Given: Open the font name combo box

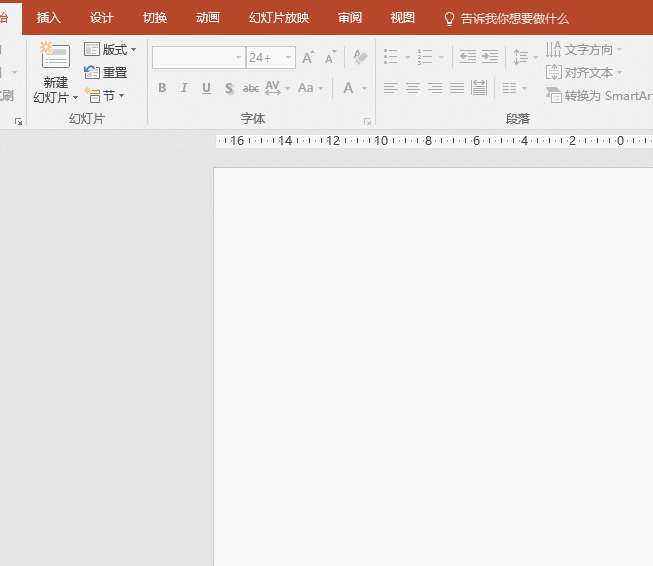Looking at the screenshot, I should (x=198, y=58).
